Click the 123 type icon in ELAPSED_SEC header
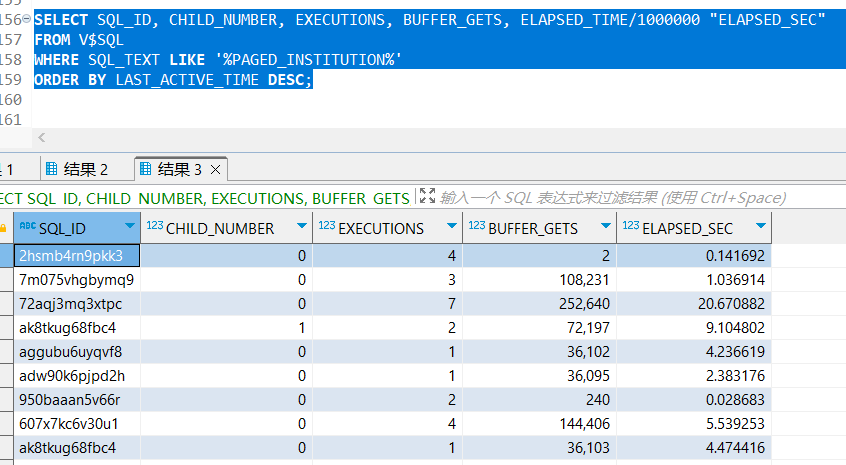Screen dimensions: 846x465 631,225
